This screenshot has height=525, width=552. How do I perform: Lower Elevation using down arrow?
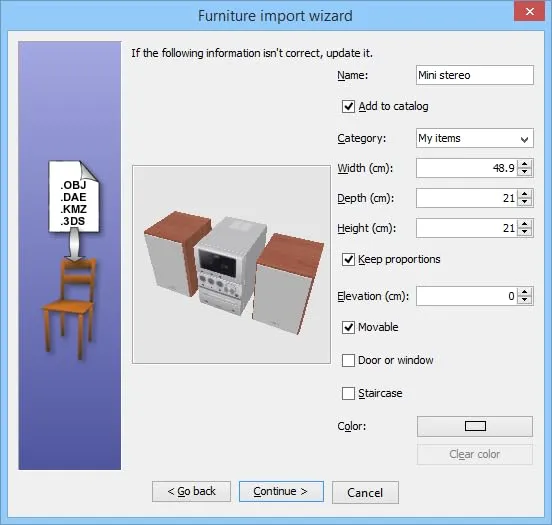(x=525, y=300)
